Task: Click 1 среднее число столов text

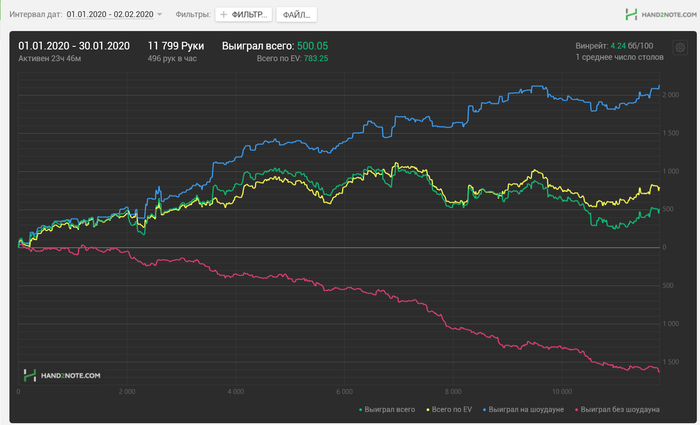Action: [x=619, y=57]
